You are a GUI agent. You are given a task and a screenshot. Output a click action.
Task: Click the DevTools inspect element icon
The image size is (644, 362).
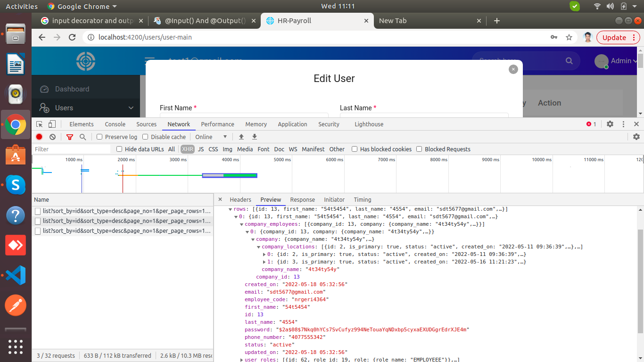tap(40, 124)
